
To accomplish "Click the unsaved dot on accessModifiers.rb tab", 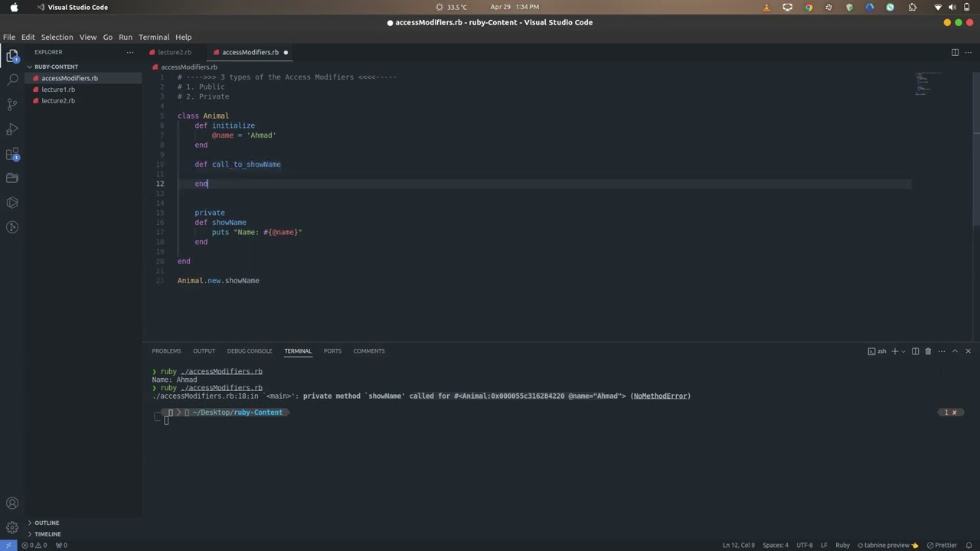I will click(x=286, y=52).
